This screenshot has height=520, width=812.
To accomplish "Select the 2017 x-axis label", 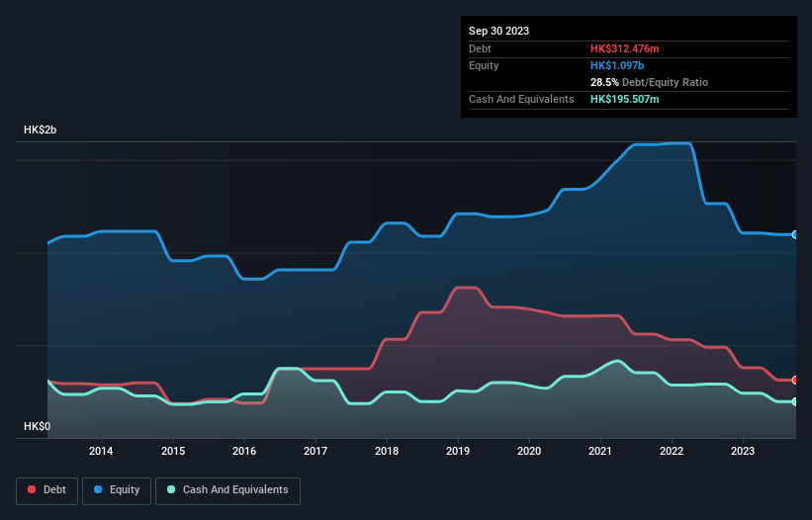I will 316,451.
